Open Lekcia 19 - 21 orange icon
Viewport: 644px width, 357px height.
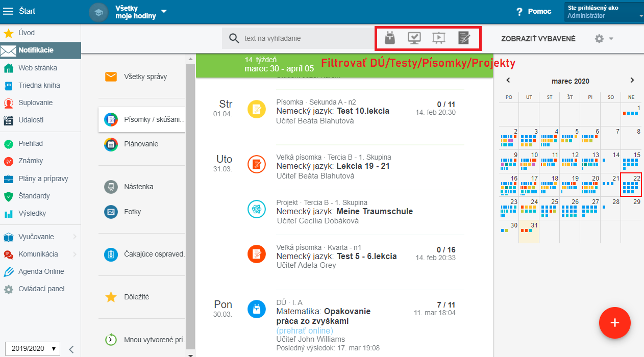(x=256, y=164)
